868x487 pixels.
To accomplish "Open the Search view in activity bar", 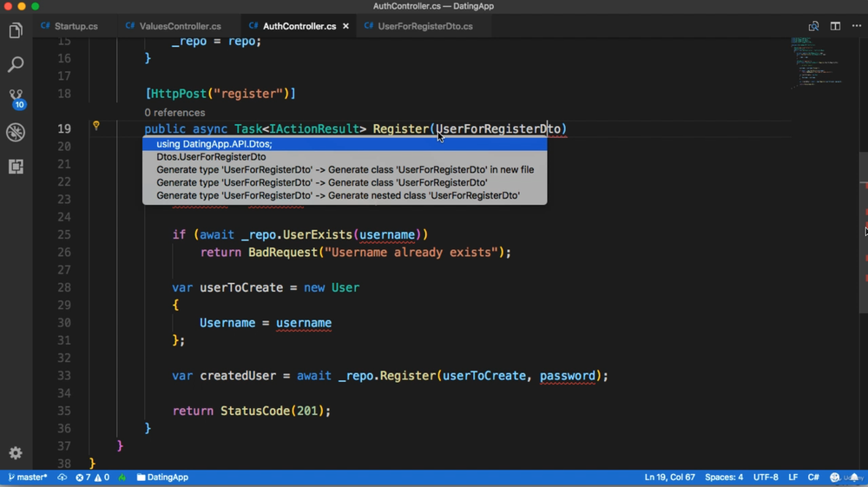I will [16, 65].
